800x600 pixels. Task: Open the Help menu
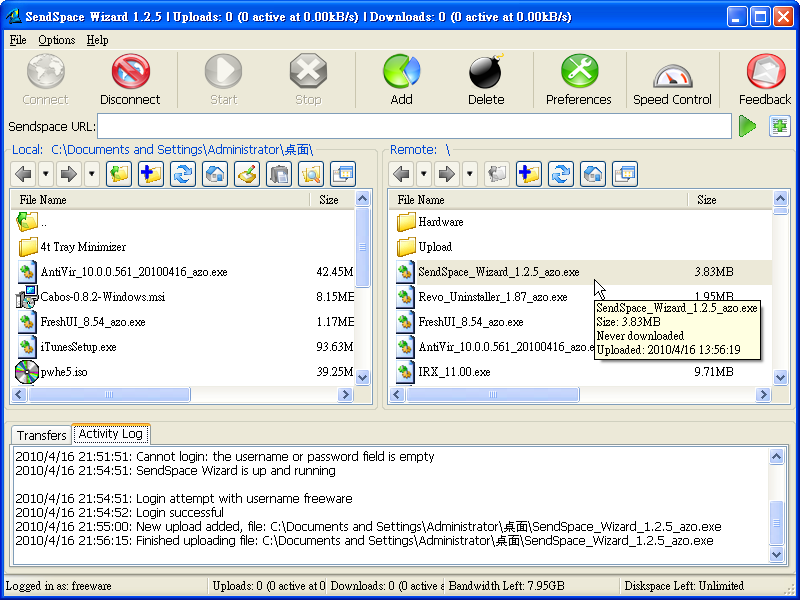pos(97,40)
